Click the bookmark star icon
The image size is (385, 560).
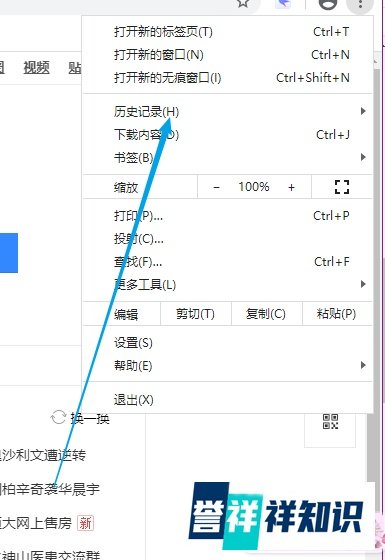[244, 3]
